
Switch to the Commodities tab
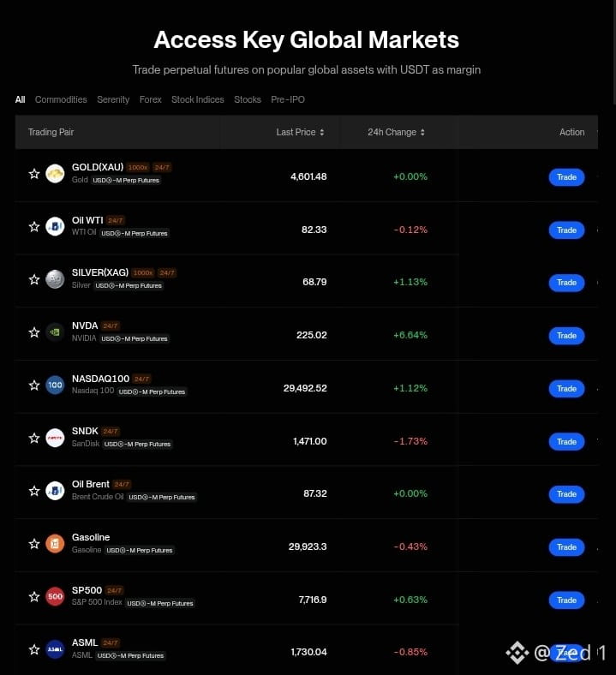point(61,99)
